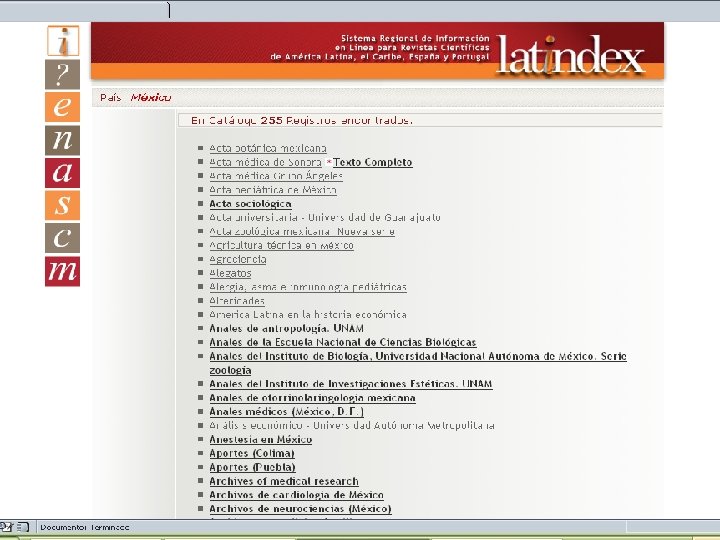Screen dimensions: 720x540
Task: Open the 'Agrociencia' journal link
Action: coord(238,259)
